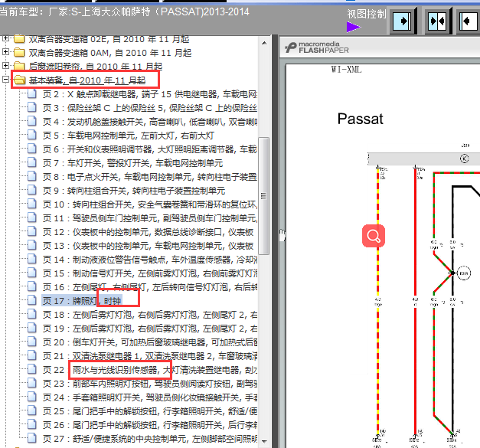Select 基本装备, 自 2010 年 11 月起 folder
This screenshot has height=448, width=480.
[x=87, y=80]
